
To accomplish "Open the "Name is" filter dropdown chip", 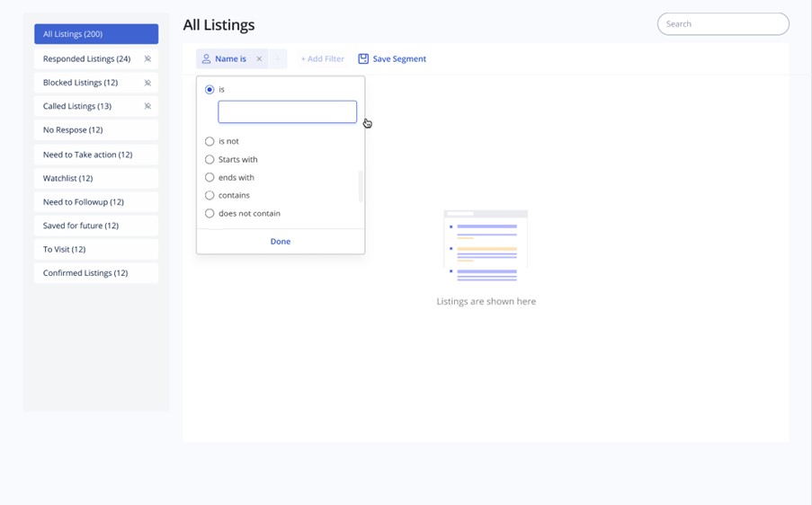I will click(230, 59).
